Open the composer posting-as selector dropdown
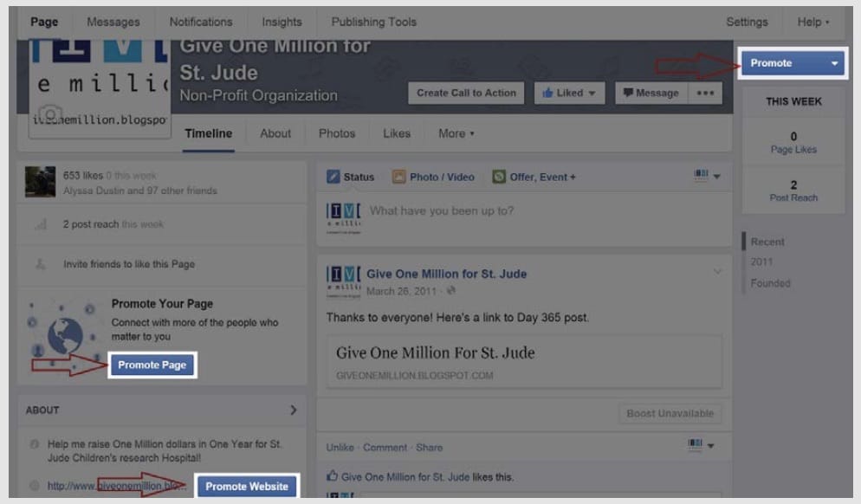The width and height of the screenshot is (861, 504). [x=707, y=176]
